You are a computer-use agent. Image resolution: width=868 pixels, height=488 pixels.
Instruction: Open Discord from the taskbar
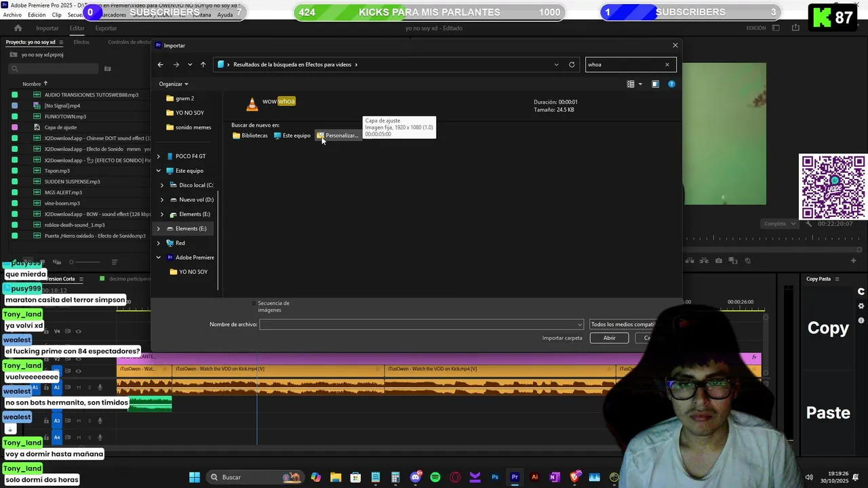point(416,477)
